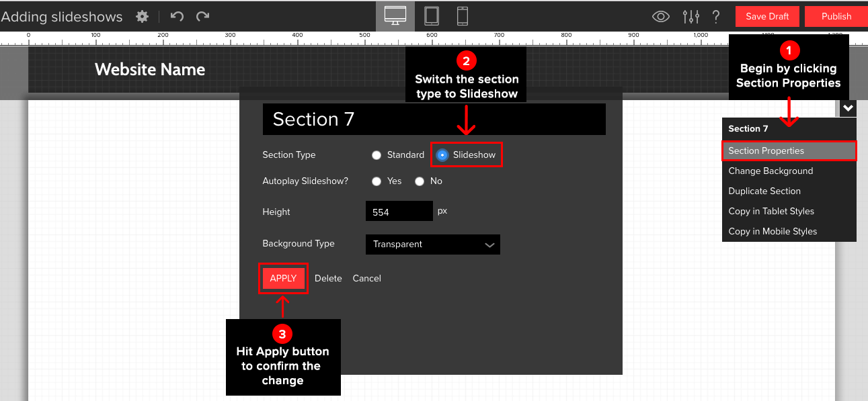Switch to tablet view icon

431,16
